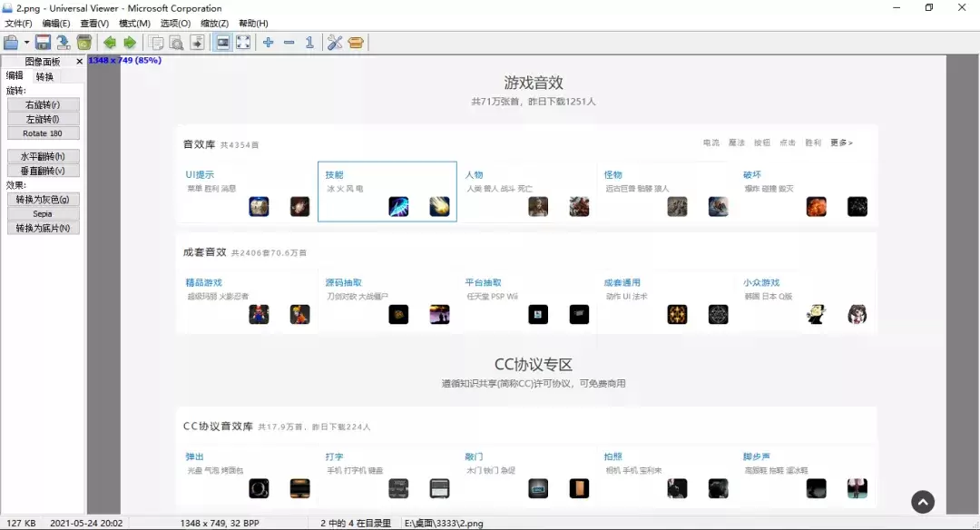The height and width of the screenshot is (530, 980).
Task: Click the highlighted 技能 category card
Action: pyautogui.click(x=387, y=191)
